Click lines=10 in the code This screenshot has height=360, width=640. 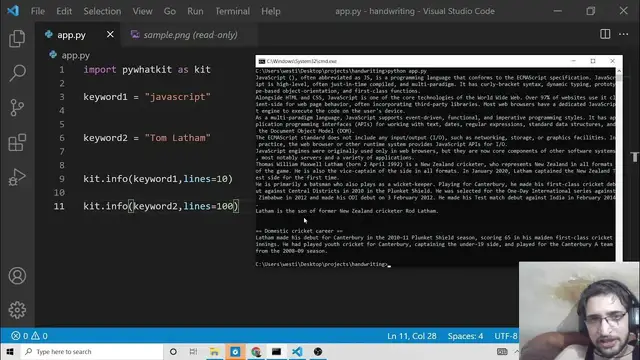205,179
